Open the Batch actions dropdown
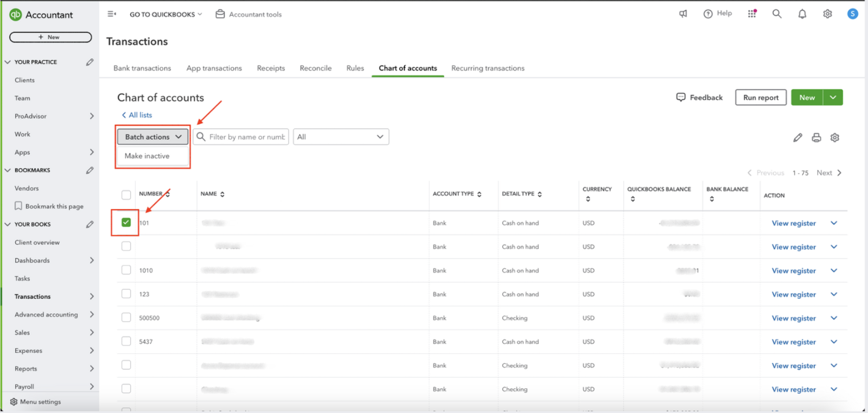The image size is (868, 413). (153, 137)
